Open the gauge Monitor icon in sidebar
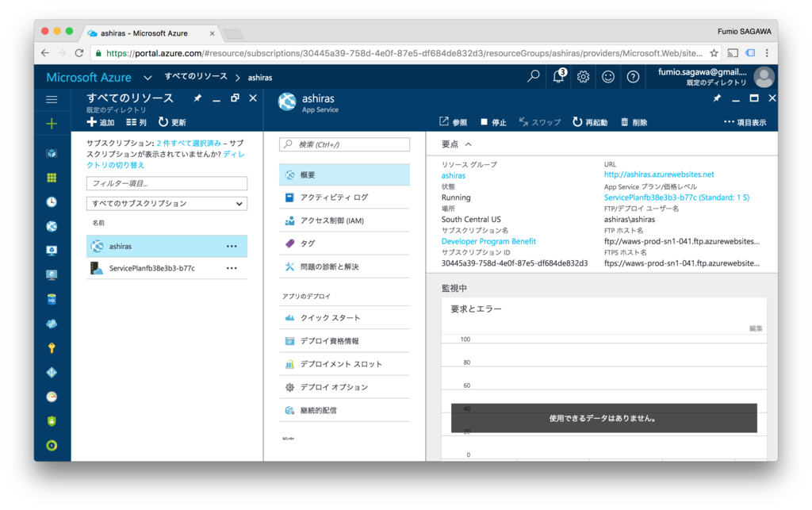 point(52,397)
